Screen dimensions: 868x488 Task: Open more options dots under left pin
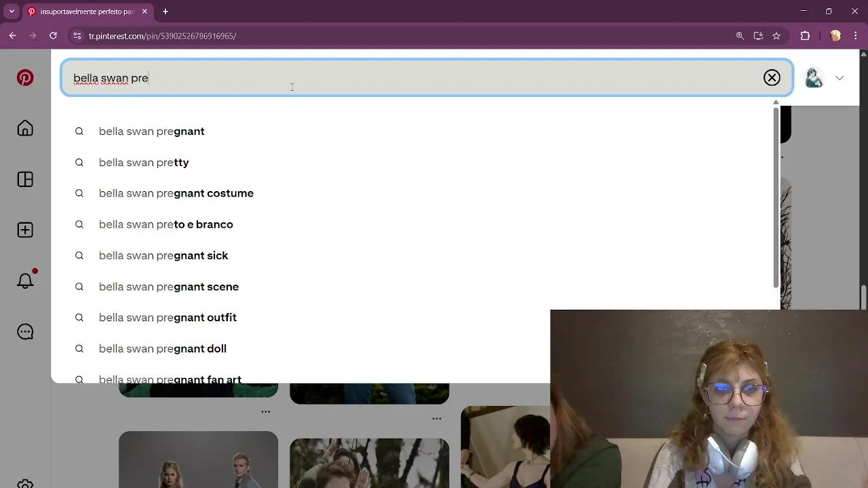[x=266, y=411]
